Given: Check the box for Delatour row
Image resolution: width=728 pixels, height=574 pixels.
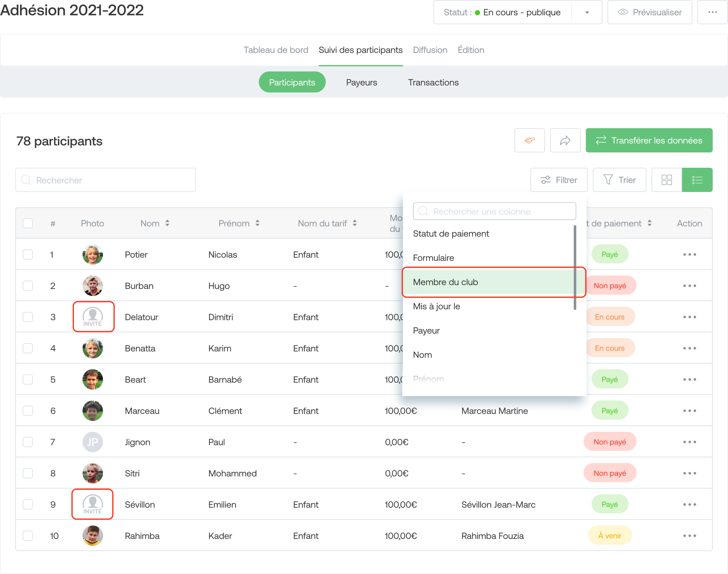Looking at the screenshot, I should [x=27, y=317].
